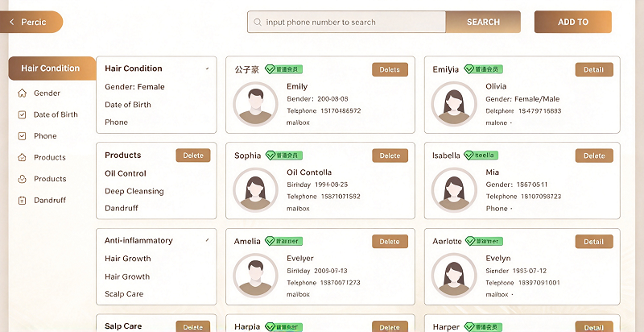Click Date of Birth in Hair Condition panel

tap(128, 105)
